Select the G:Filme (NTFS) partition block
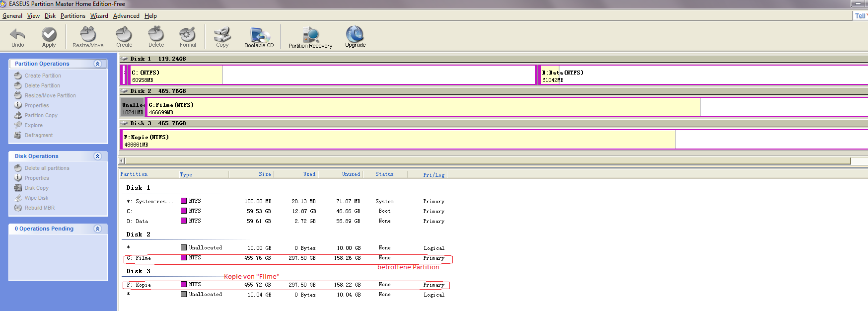Viewport: 868px width, 311px height. coord(506,107)
